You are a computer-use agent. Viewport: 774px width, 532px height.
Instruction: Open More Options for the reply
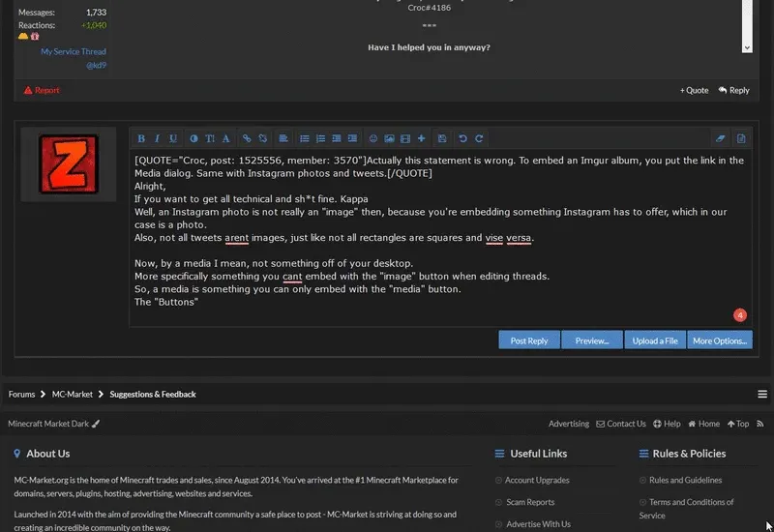pos(720,340)
